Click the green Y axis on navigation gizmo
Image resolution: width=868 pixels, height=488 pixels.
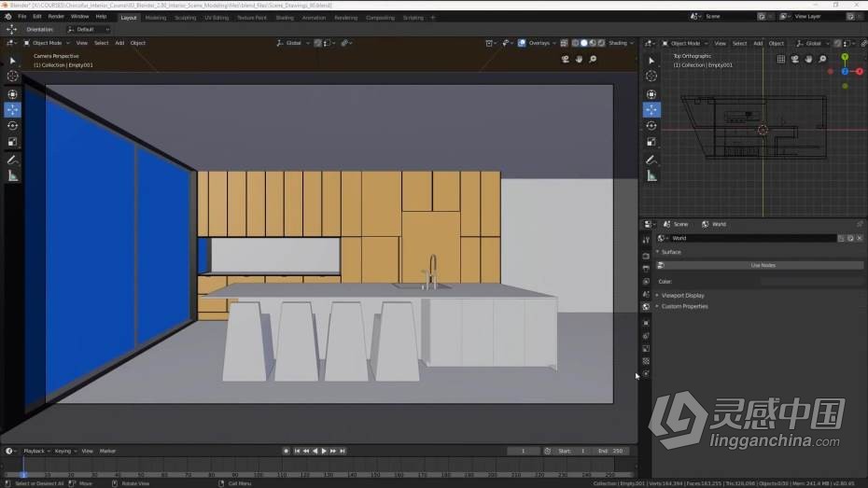pyautogui.click(x=845, y=57)
